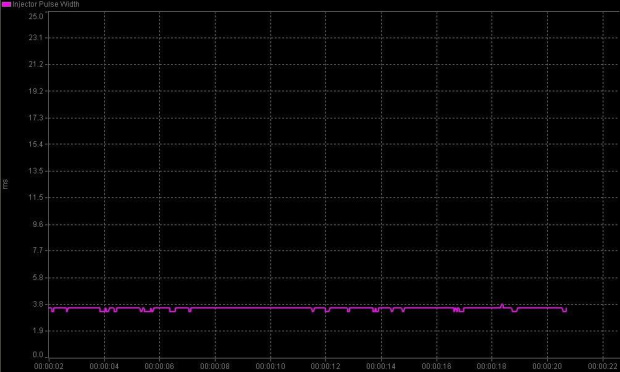Image resolution: width=620 pixels, height=372 pixels.
Task: Click the 0.0 y-axis origin label
Action: tap(38, 354)
